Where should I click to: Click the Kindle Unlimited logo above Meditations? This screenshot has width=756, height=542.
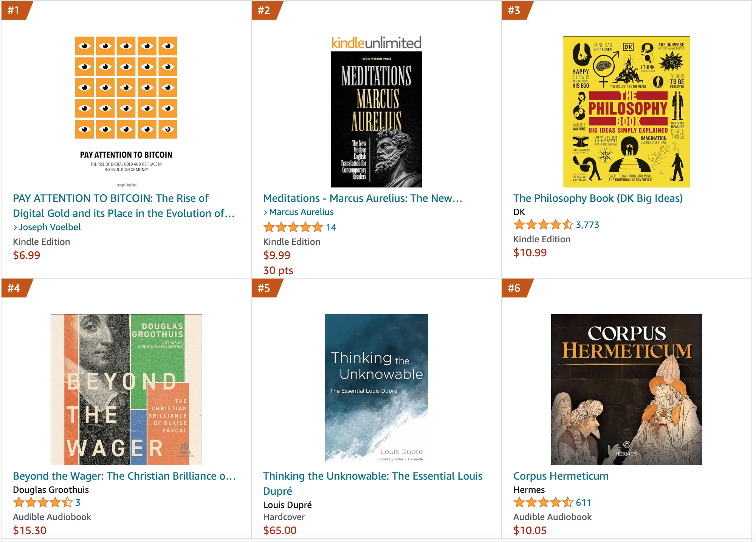point(376,43)
